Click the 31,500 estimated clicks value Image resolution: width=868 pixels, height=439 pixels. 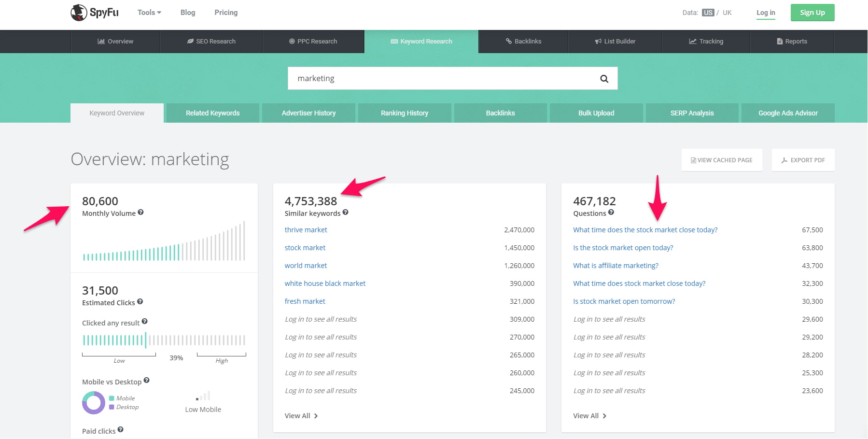click(x=100, y=290)
